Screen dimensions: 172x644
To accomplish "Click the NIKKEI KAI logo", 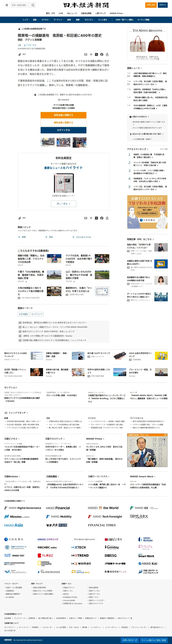I will coord(148,563).
